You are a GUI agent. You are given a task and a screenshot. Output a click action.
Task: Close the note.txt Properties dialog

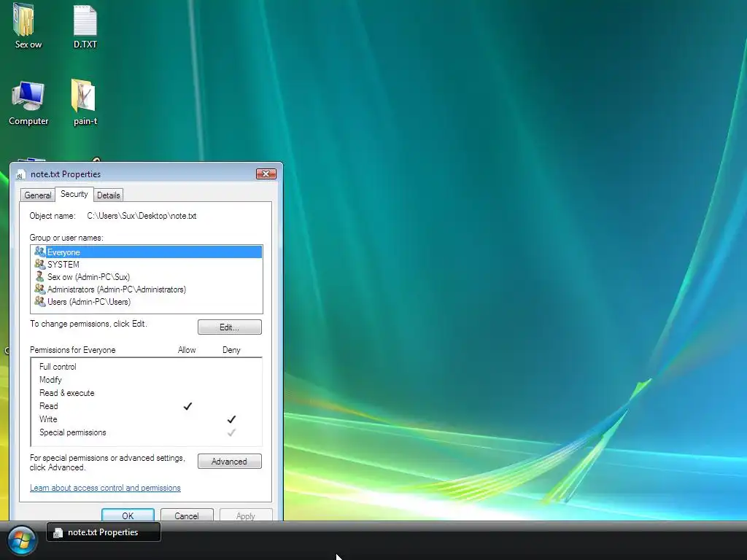(266, 174)
